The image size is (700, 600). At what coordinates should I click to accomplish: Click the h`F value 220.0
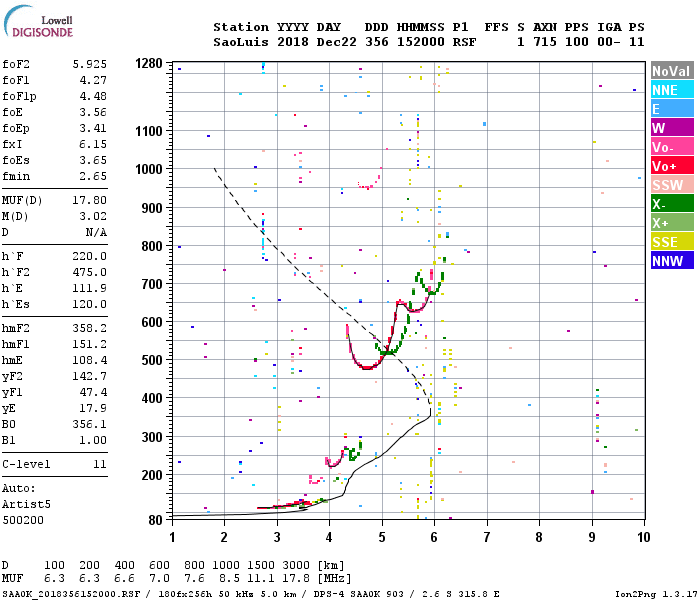pos(90,256)
